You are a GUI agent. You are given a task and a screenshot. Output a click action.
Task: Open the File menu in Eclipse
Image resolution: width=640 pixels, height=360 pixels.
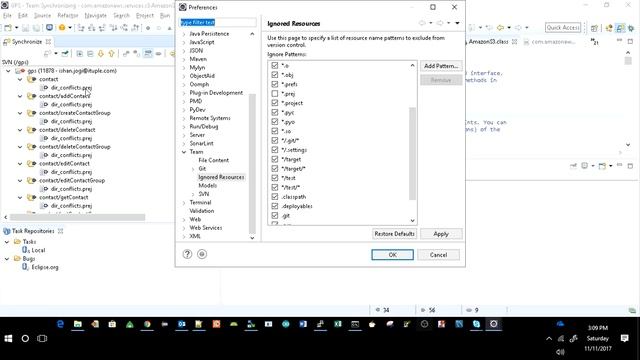(7, 16)
